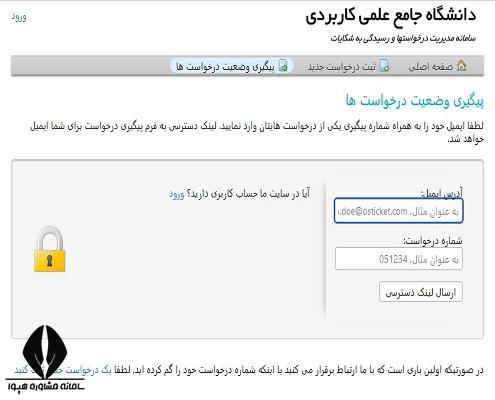
Task: Select the پیگیری وضعیت درخواست ها tab
Action: coord(232,66)
